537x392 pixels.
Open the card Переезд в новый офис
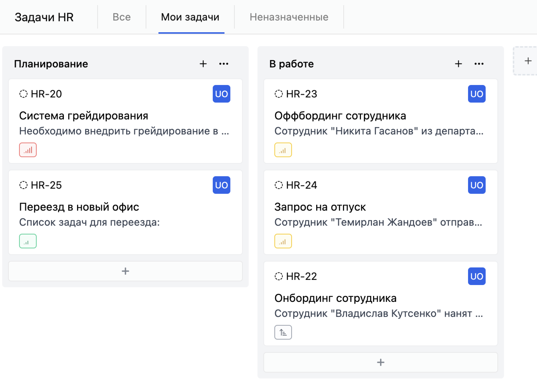click(x=79, y=207)
